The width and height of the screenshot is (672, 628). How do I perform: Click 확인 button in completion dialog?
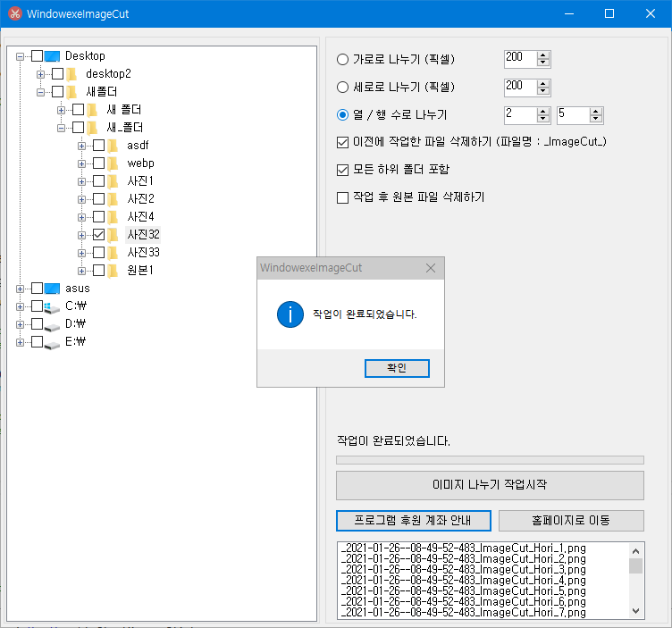point(397,368)
